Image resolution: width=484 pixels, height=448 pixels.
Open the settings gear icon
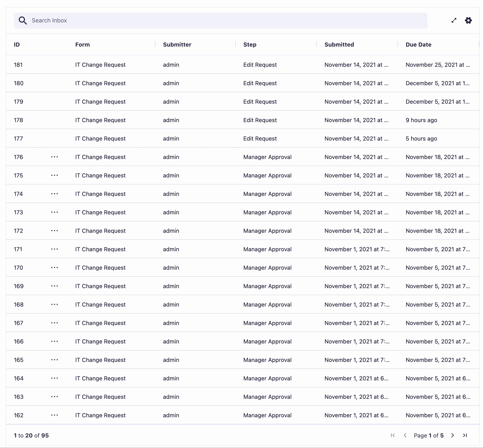[x=468, y=20]
